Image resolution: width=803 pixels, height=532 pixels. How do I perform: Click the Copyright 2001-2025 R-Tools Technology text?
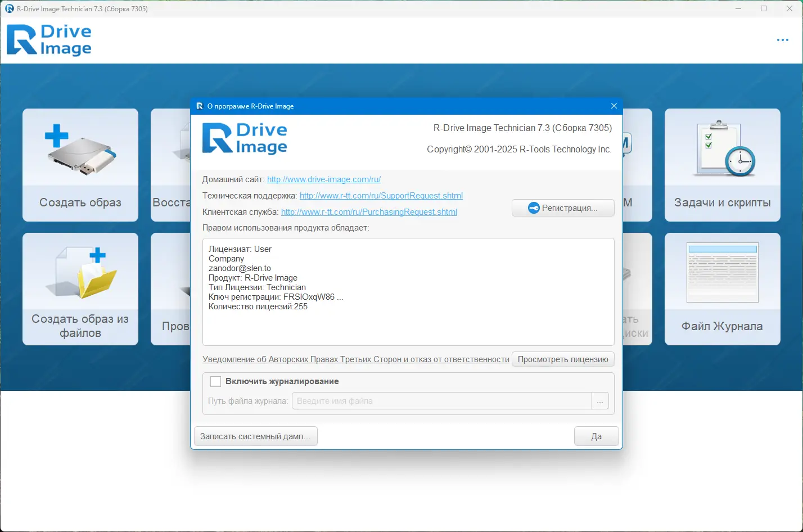coord(519,149)
